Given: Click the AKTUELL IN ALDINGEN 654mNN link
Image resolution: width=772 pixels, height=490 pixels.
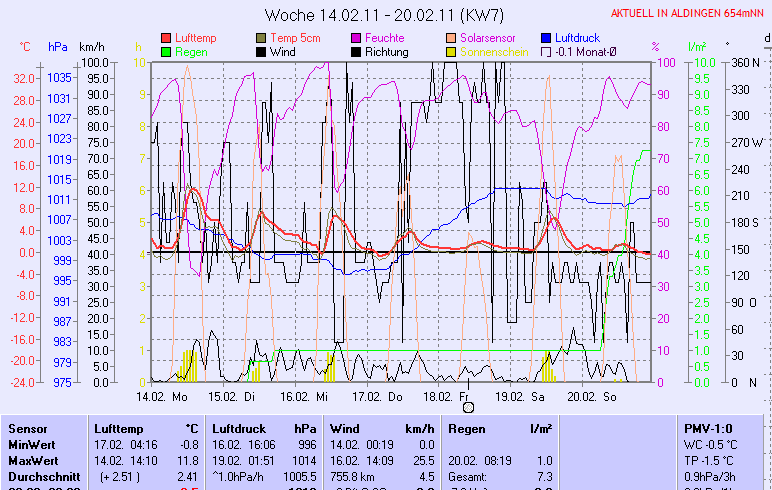Looking at the screenshot, I should (x=688, y=14).
